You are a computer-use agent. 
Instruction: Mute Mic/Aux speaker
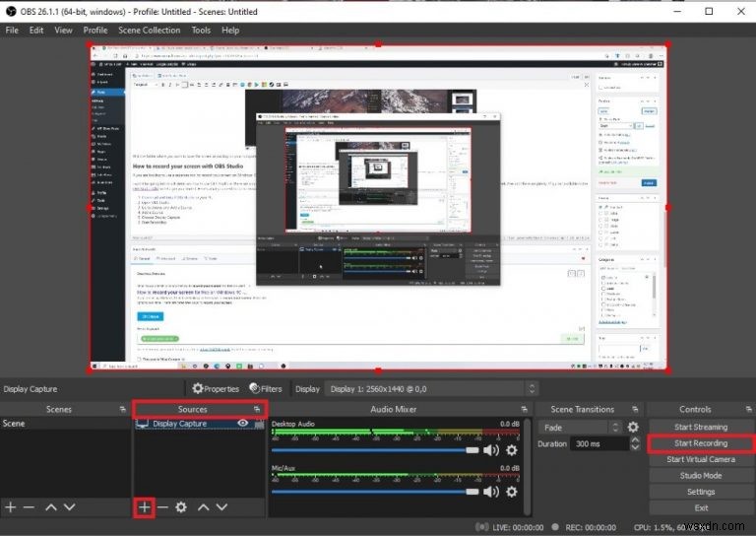pos(491,492)
